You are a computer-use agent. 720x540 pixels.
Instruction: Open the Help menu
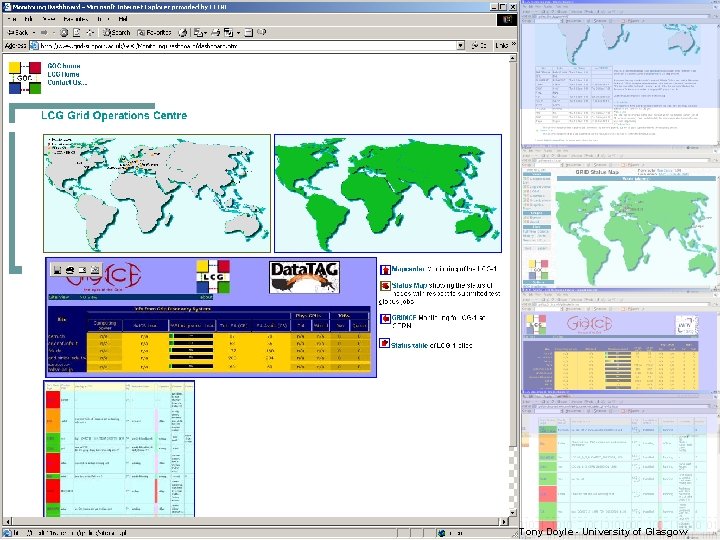(123, 19)
